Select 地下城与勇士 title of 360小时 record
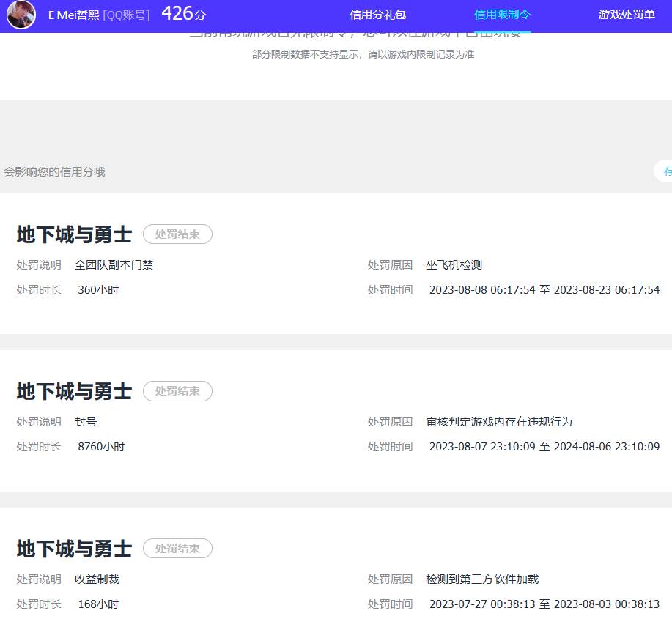672x638 pixels. point(74,235)
